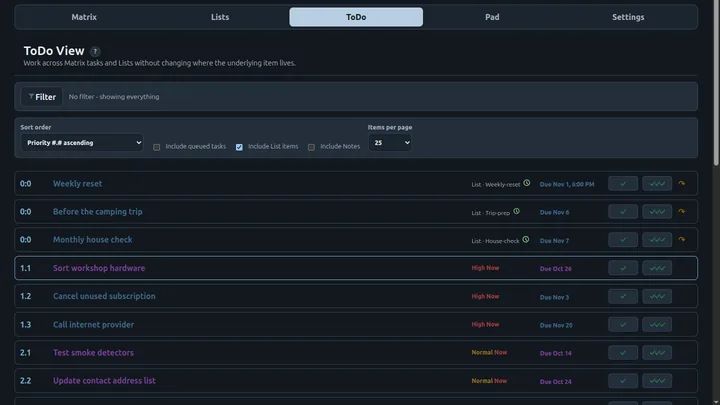Click 'Normal Now' on Test smoke detectors
Viewport: 720px width, 405px height.
point(489,353)
